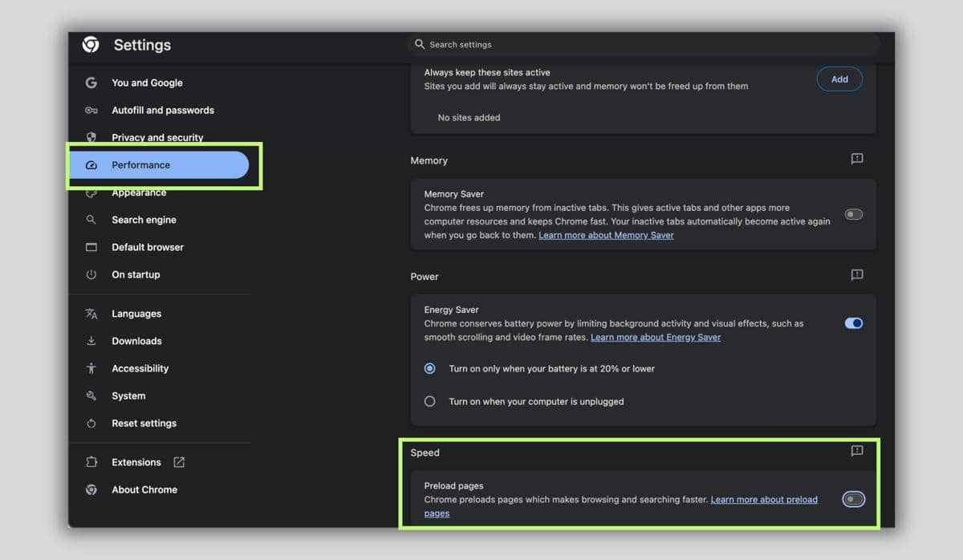The image size is (963, 560).
Task: Select turn on when computer is unplugged
Action: click(x=430, y=401)
